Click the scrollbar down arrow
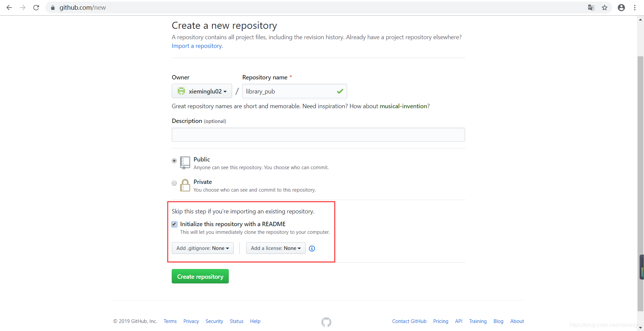This screenshot has width=644, height=331. (x=641, y=328)
